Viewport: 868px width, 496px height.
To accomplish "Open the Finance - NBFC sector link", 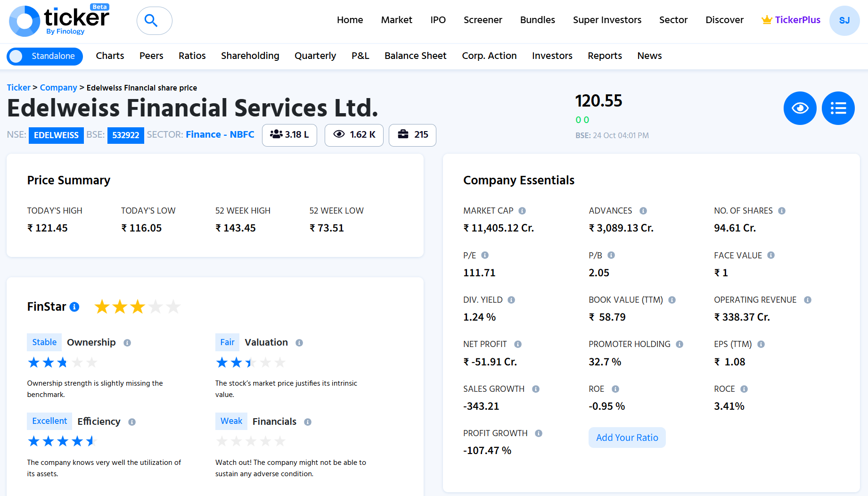I will 220,135.
